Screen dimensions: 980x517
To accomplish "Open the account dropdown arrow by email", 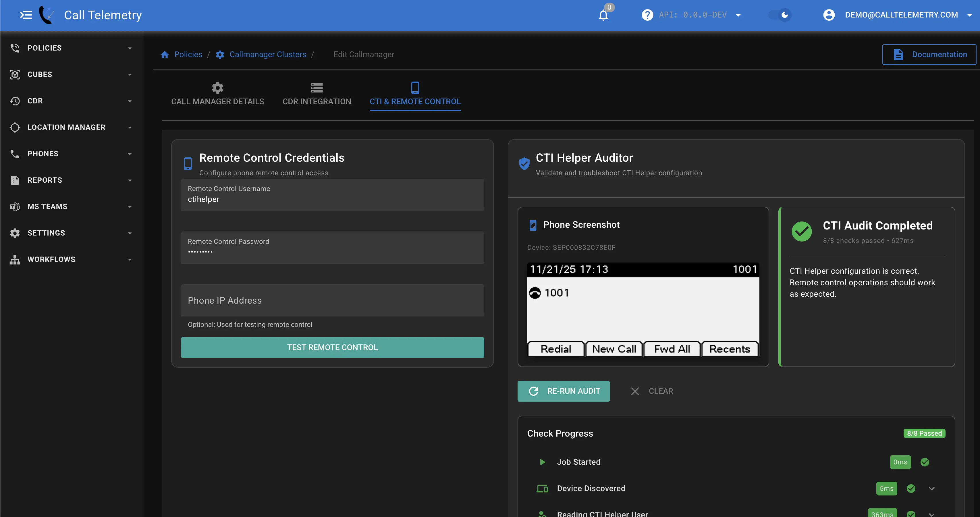I will [x=969, y=15].
